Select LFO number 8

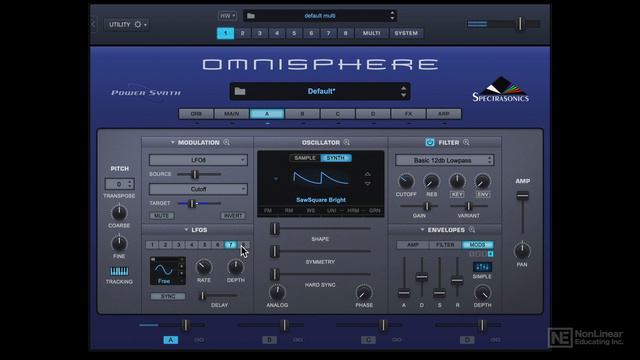pos(243,245)
